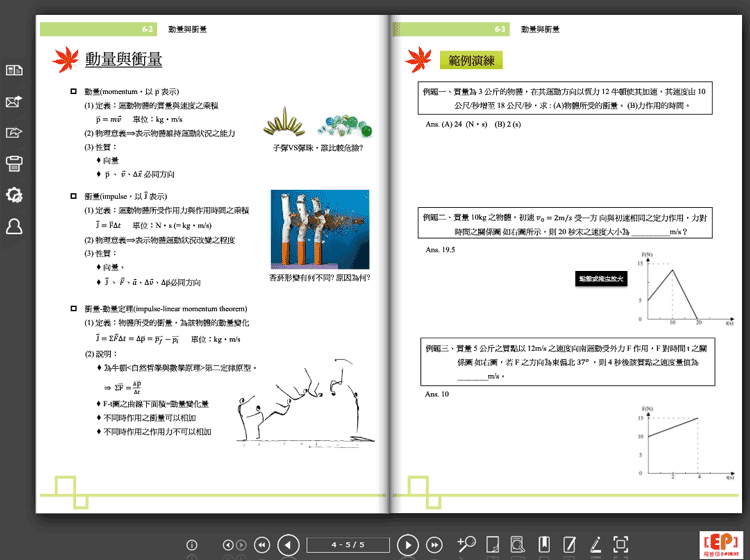Click the 'Ans. (A) 24 (N·s) (B) 2 (s)' text
750x560 pixels.
click(x=473, y=124)
